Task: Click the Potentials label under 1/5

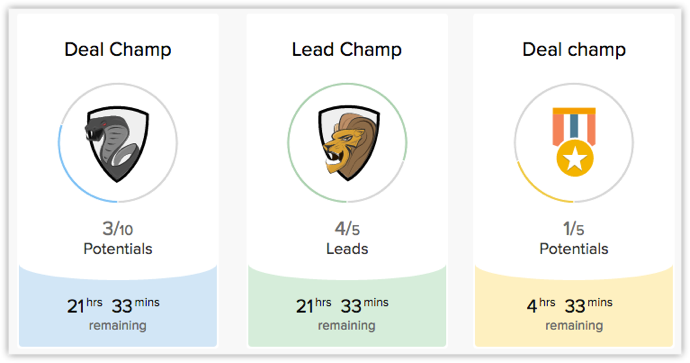Action: [x=574, y=249]
